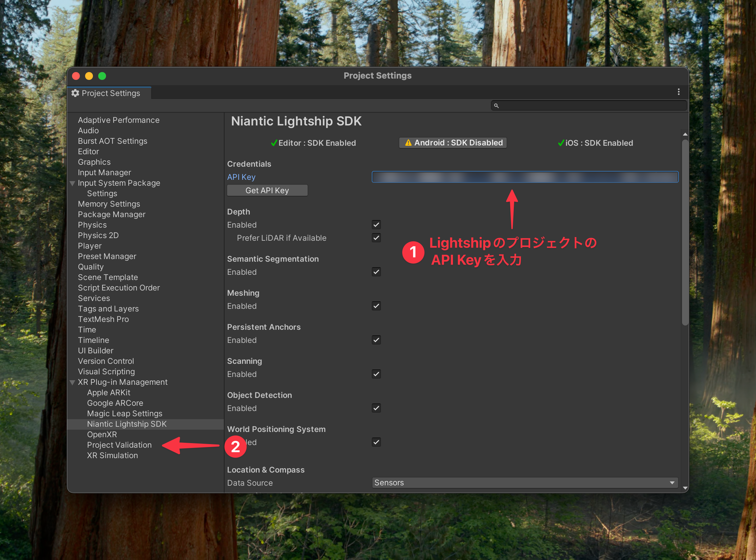756x560 pixels.
Task: Click the green iOS SDK Enabled checkmark
Action: coord(561,143)
